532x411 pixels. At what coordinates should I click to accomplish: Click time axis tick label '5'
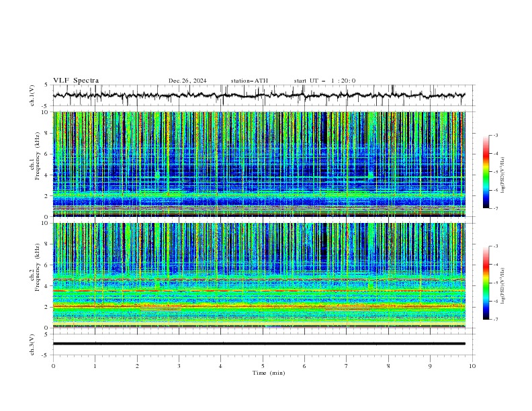click(x=263, y=366)
